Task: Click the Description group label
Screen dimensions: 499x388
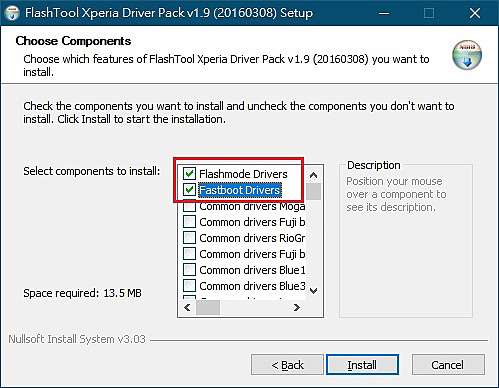Action: (374, 165)
